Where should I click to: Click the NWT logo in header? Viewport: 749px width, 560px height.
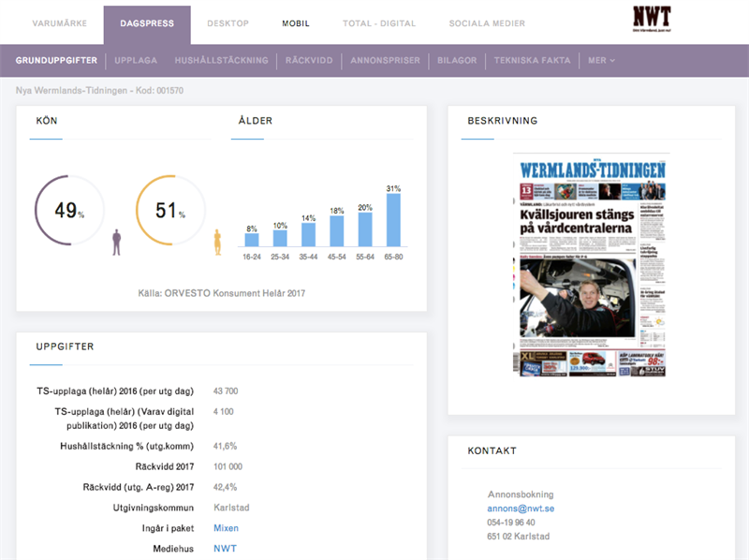click(x=652, y=21)
